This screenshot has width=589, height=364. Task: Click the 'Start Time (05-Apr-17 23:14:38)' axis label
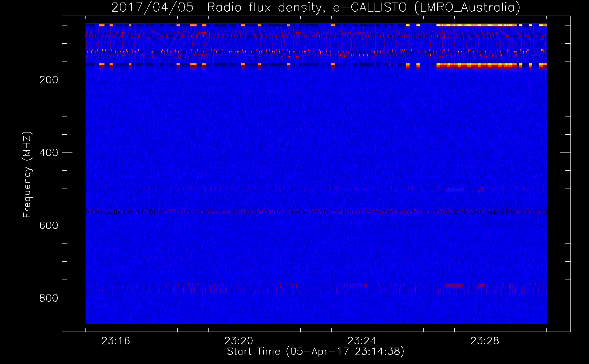[316, 352]
